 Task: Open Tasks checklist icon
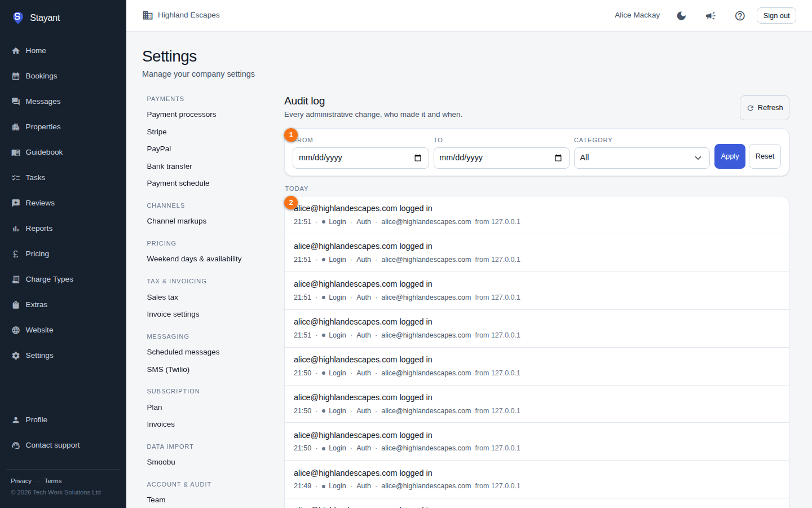point(16,178)
